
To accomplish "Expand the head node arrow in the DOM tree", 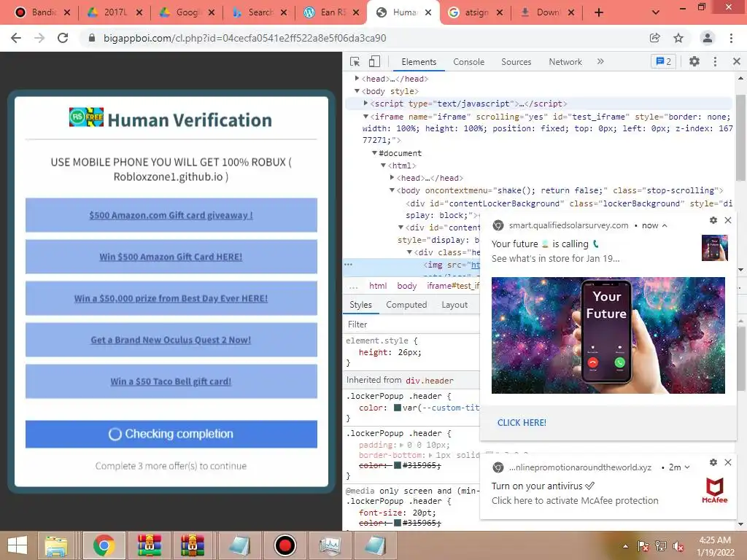I will 357,78.
